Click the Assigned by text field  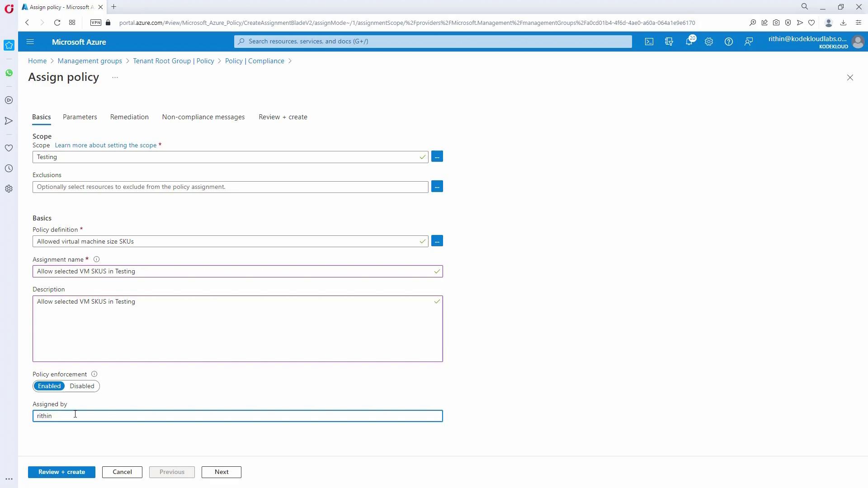(x=237, y=416)
